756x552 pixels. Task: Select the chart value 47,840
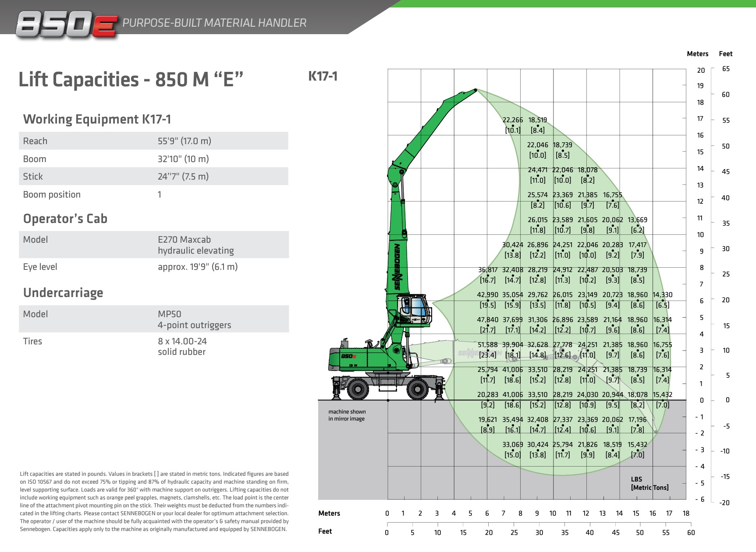click(x=488, y=320)
